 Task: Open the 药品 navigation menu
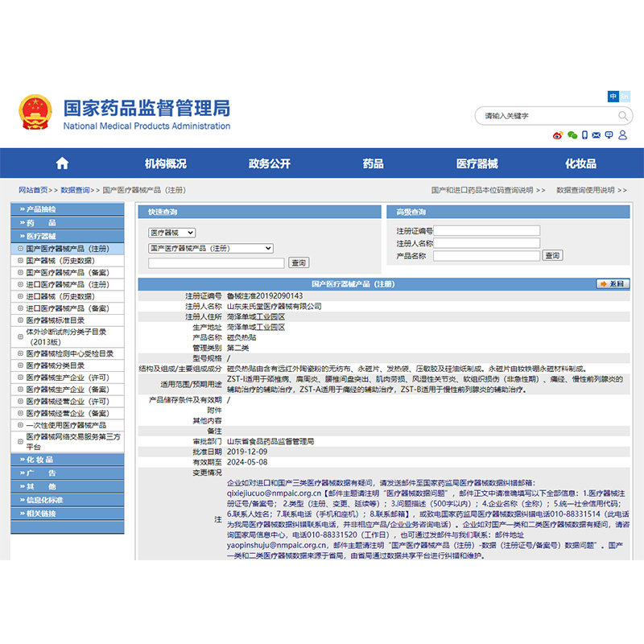(x=373, y=163)
